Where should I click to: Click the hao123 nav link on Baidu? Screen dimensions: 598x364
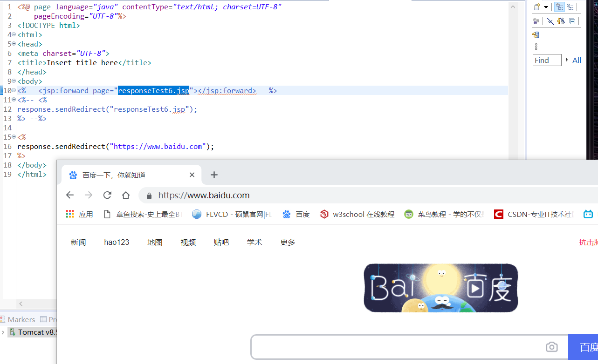click(x=117, y=242)
